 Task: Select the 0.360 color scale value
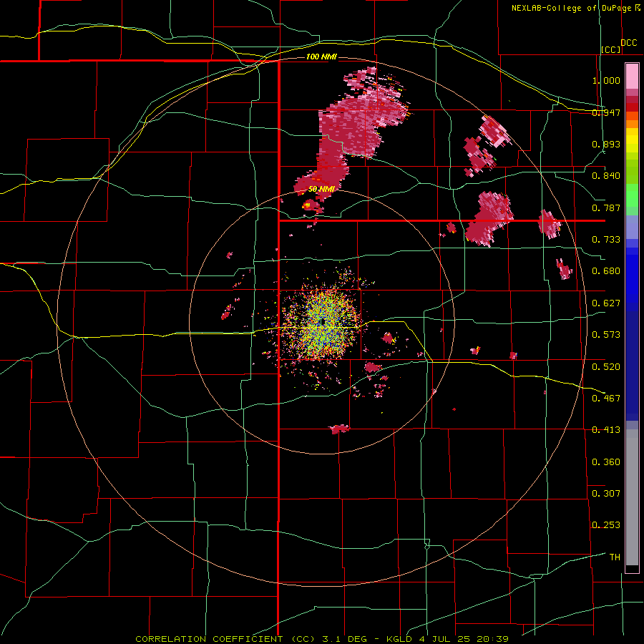[x=606, y=462]
